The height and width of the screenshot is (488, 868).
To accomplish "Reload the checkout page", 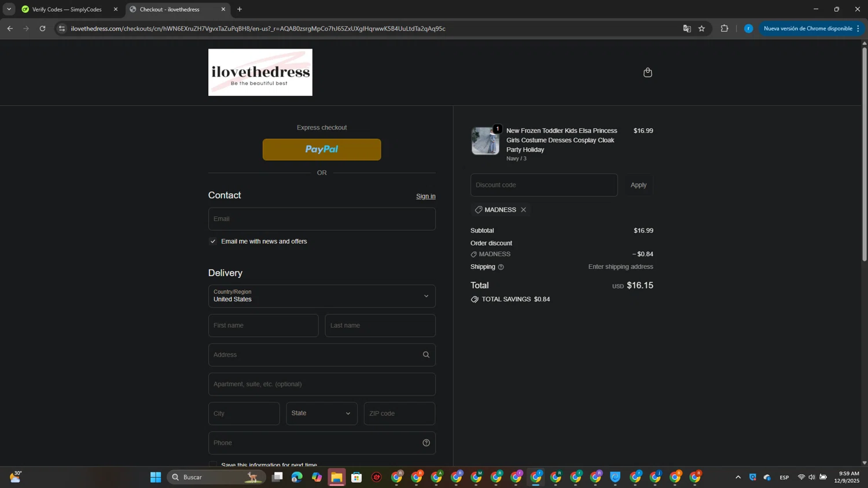I will point(42,28).
